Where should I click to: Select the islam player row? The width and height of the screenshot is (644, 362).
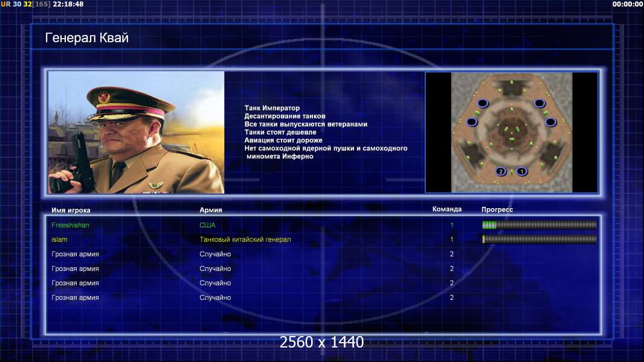324,240
